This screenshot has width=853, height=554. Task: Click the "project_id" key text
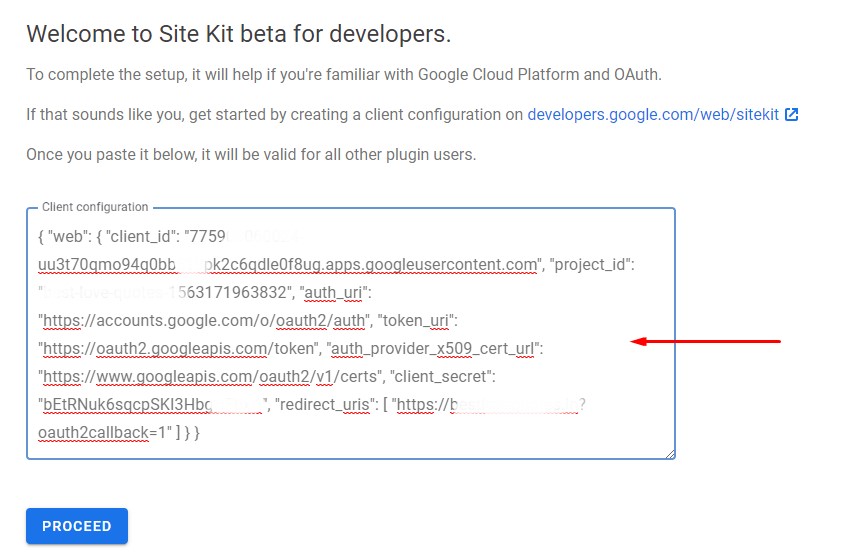coord(590,264)
